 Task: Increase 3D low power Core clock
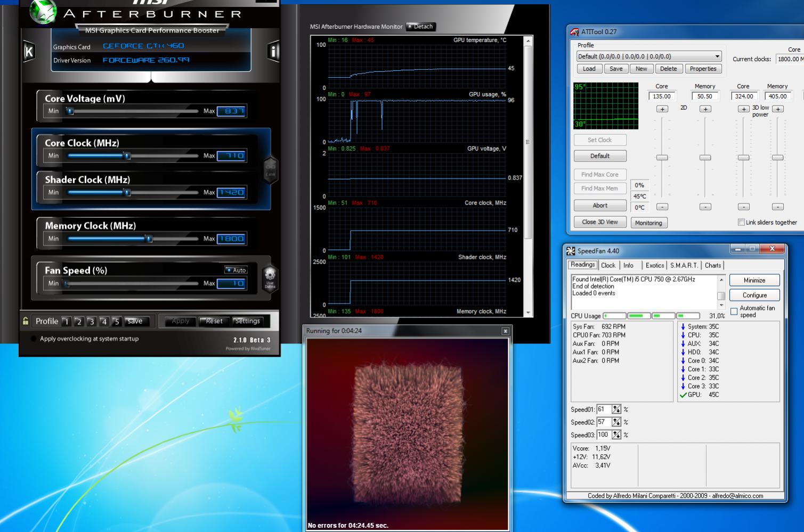tap(743, 109)
